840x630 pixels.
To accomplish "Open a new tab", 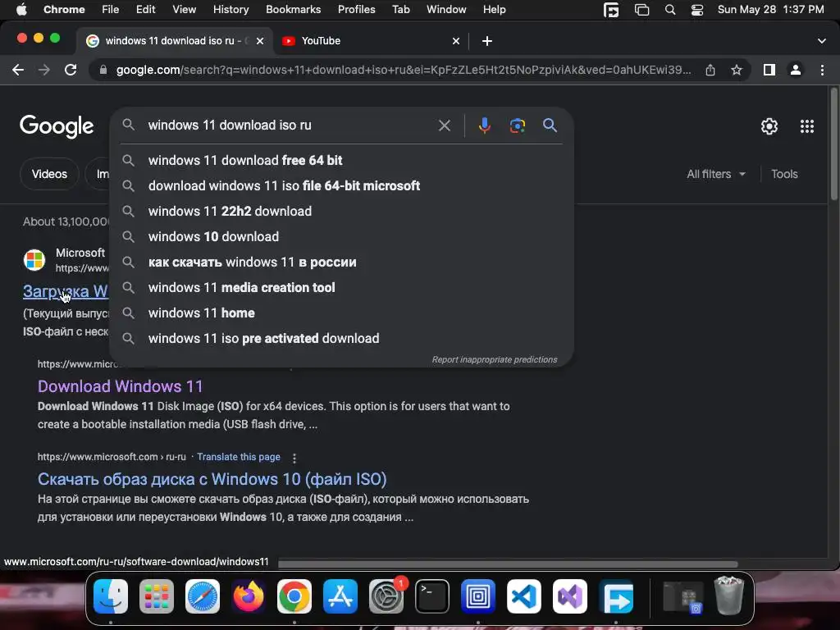I will pos(487,41).
